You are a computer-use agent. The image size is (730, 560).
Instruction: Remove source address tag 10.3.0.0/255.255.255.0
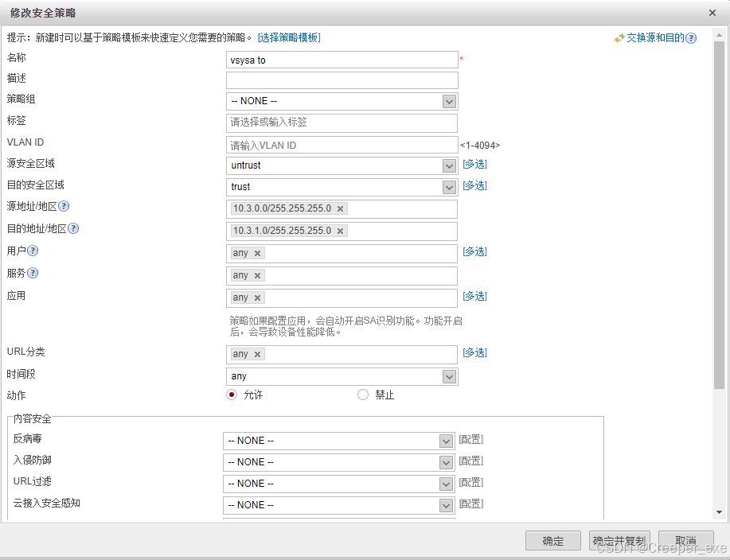341,209
